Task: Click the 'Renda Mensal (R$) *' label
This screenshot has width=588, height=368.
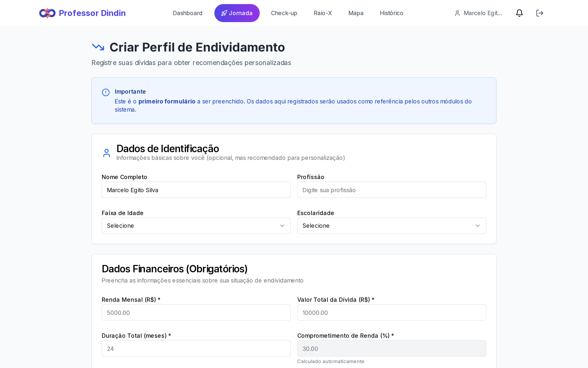Action: point(131,300)
